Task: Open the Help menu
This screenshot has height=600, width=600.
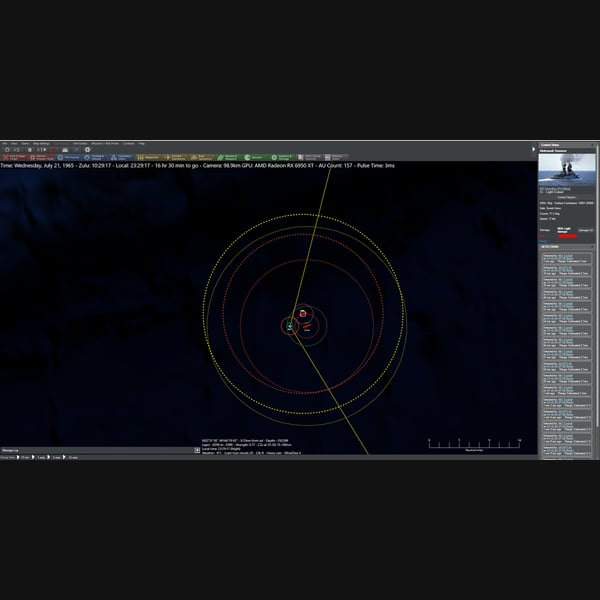Action: coord(142,143)
